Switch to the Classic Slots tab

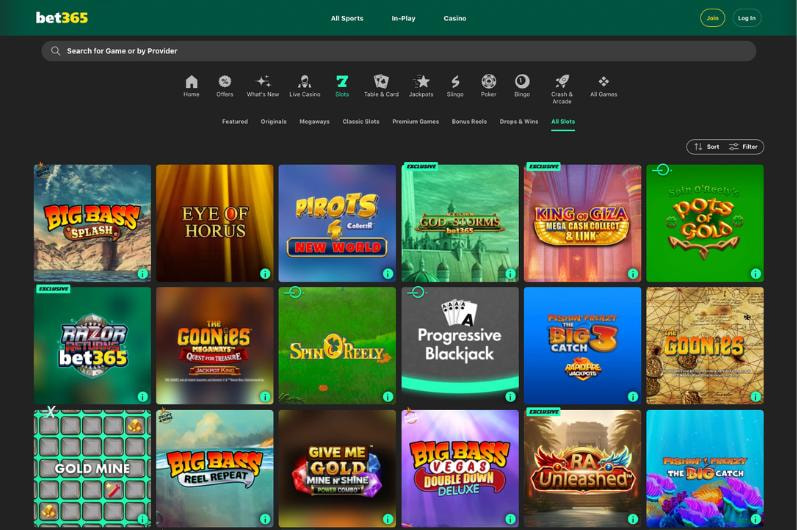pyautogui.click(x=361, y=121)
